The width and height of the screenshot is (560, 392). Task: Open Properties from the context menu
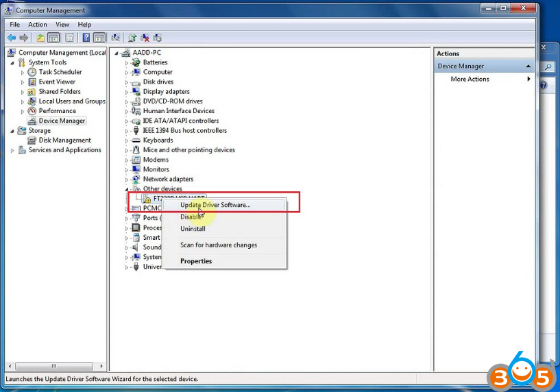point(225,261)
